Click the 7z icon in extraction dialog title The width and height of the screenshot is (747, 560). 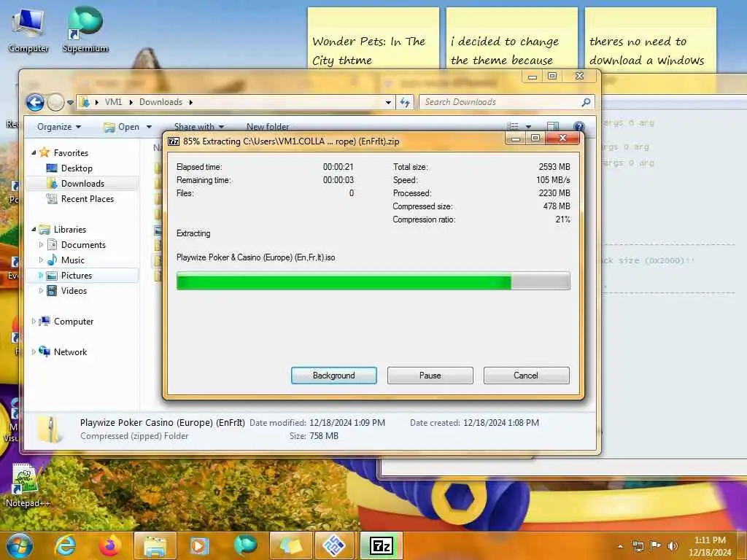[x=174, y=141]
